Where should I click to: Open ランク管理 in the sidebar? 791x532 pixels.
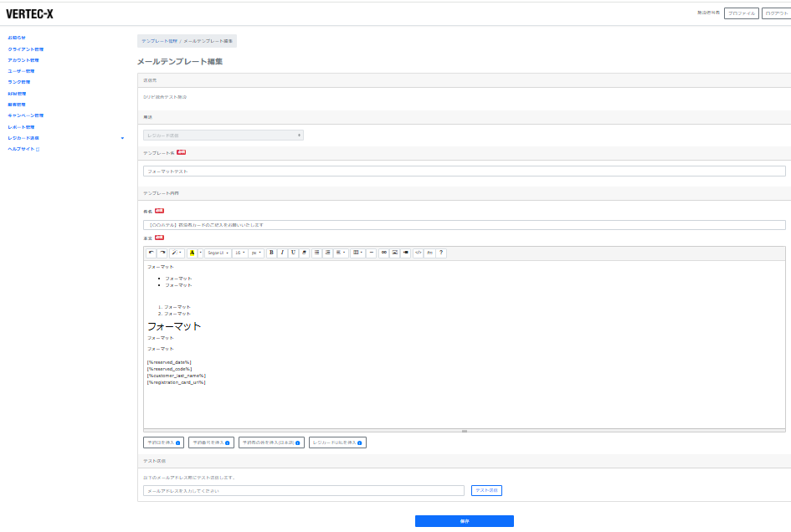tap(19, 82)
